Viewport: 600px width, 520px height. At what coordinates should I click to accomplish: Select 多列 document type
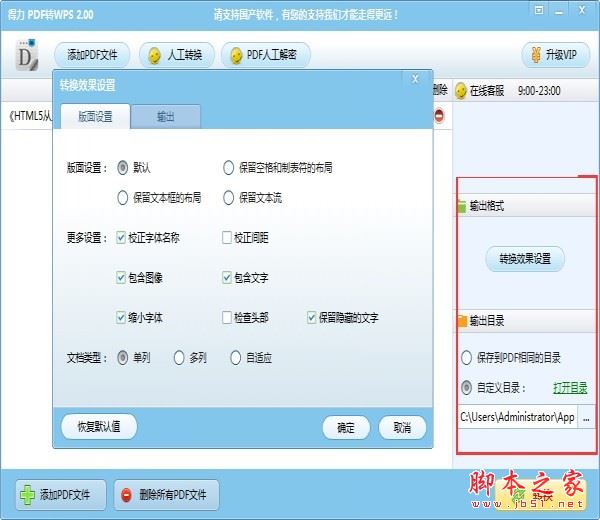[x=179, y=358]
